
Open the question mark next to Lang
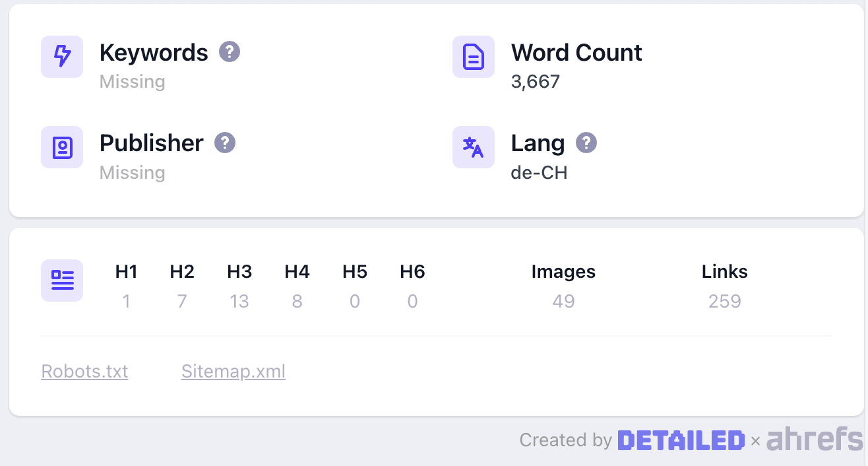point(586,143)
